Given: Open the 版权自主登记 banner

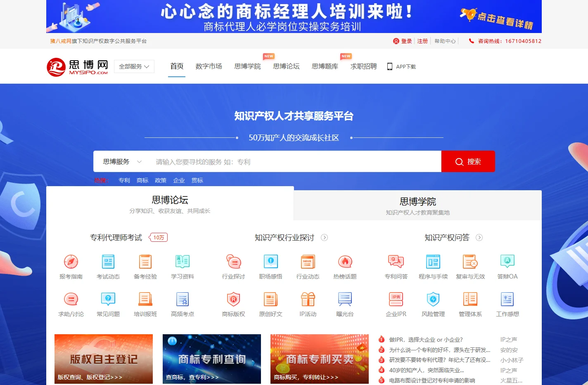Looking at the screenshot, I should (104, 359).
